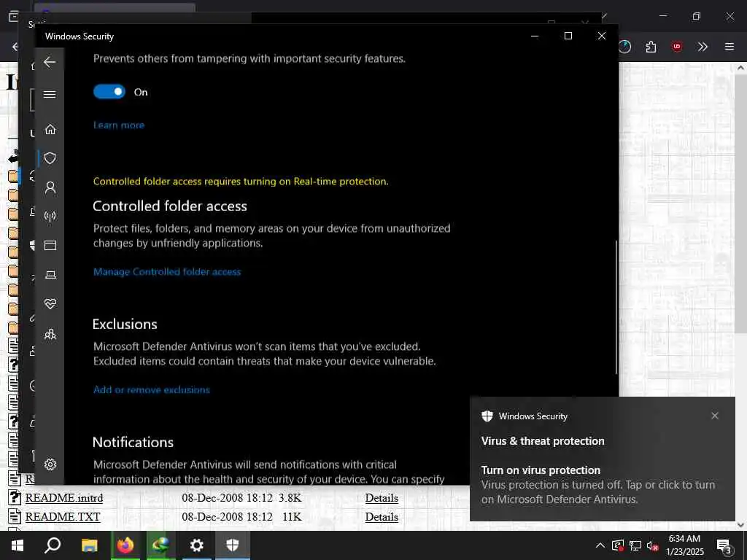Screen dimensions: 747x560
Task: Click the browser page scrollbar thumb
Action: [x=740, y=203]
